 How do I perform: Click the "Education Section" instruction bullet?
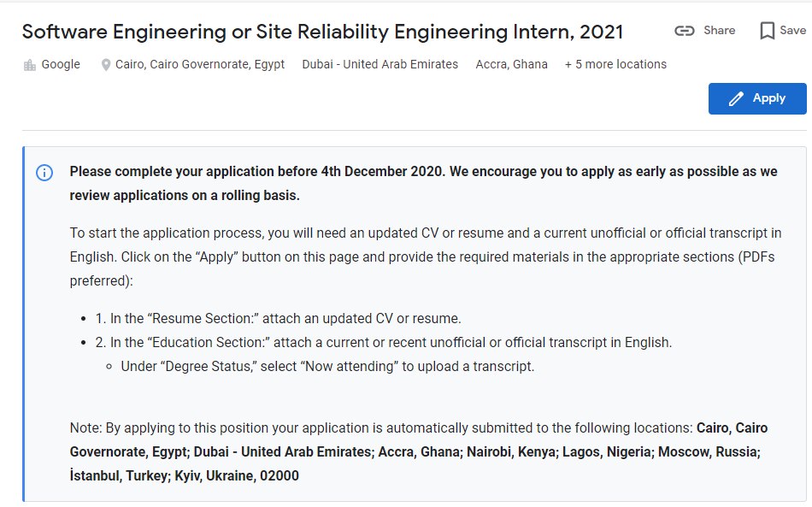click(x=383, y=342)
